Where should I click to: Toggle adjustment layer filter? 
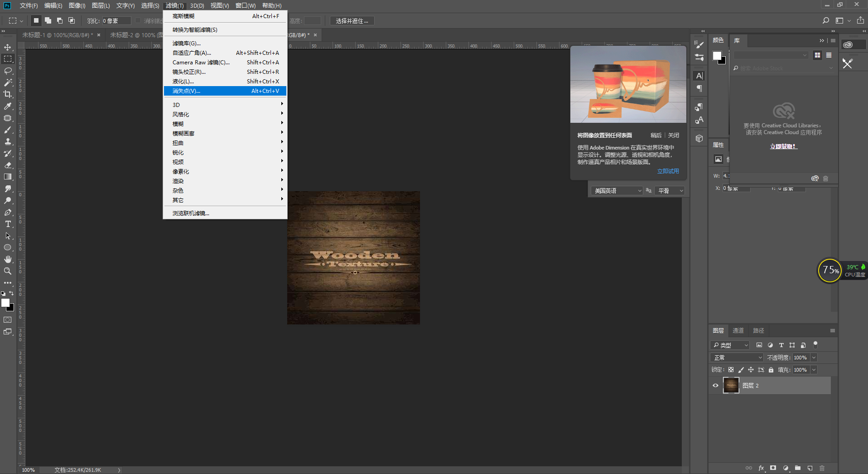pyautogui.click(x=770, y=345)
